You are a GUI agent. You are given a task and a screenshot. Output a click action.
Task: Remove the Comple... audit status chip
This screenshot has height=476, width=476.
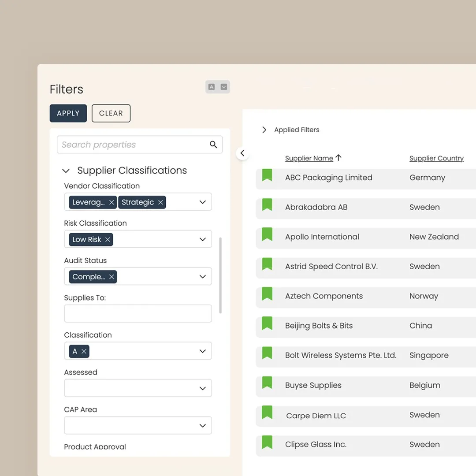pos(112,277)
